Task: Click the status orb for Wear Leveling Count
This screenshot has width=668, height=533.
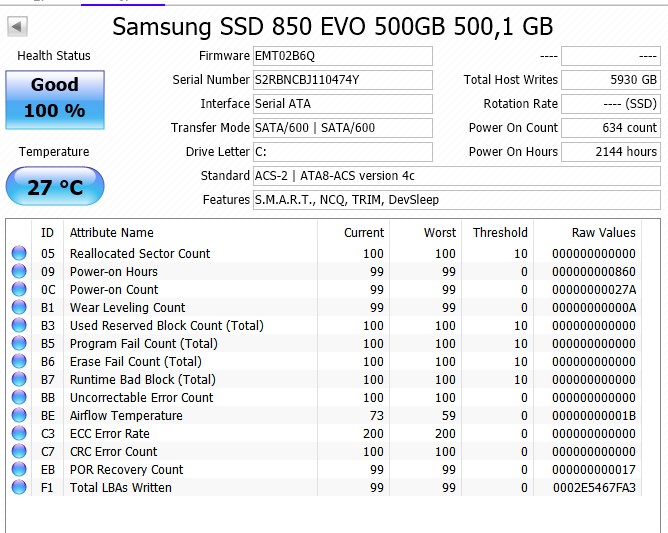Action: click(x=19, y=307)
